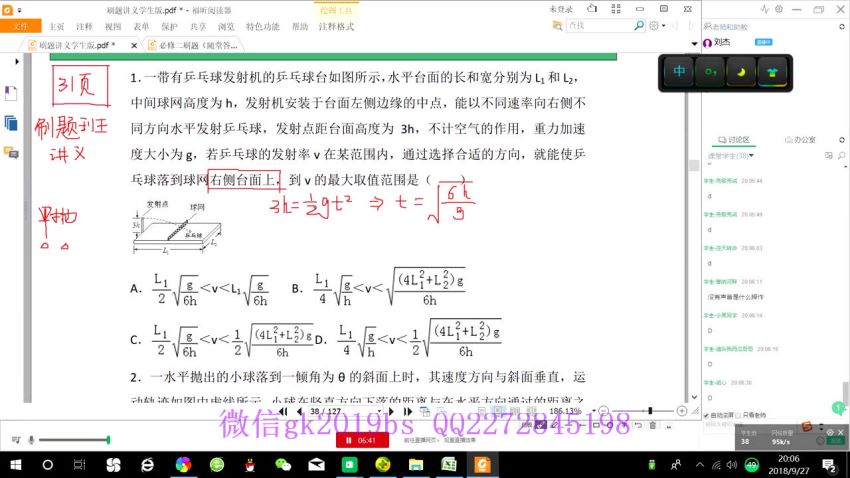Toggle the moon night mode key
Image resolution: width=850 pixels, height=478 pixels.
coord(741,72)
